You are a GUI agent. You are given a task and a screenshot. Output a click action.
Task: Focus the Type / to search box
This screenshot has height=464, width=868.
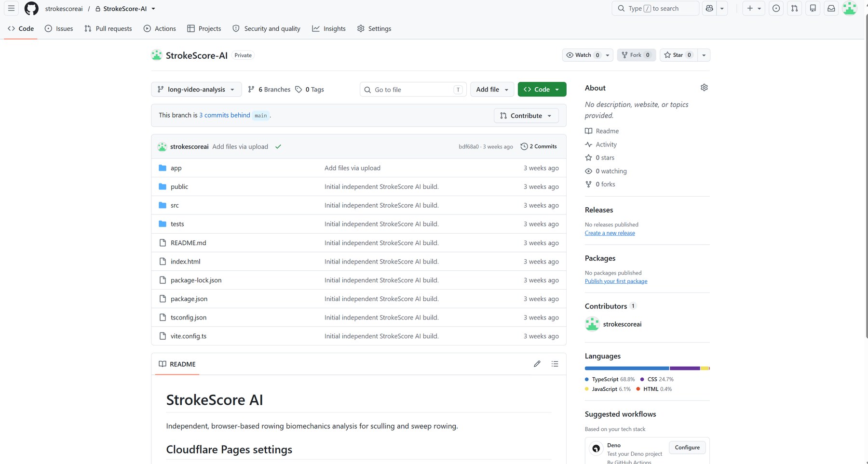pyautogui.click(x=655, y=8)
